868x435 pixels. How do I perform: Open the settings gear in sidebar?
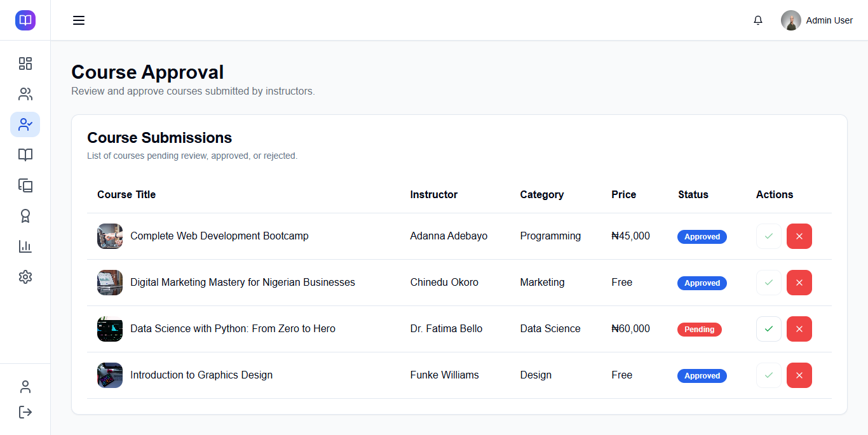click(25, 277)
